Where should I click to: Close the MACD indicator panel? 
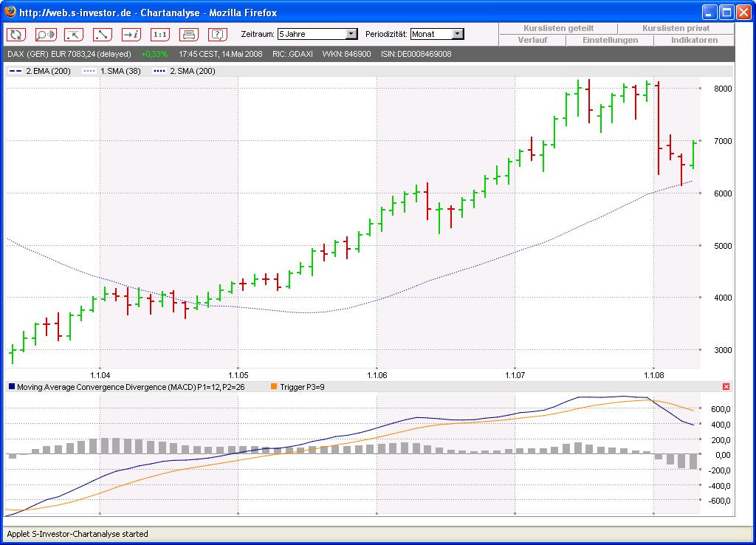point(726,387)
